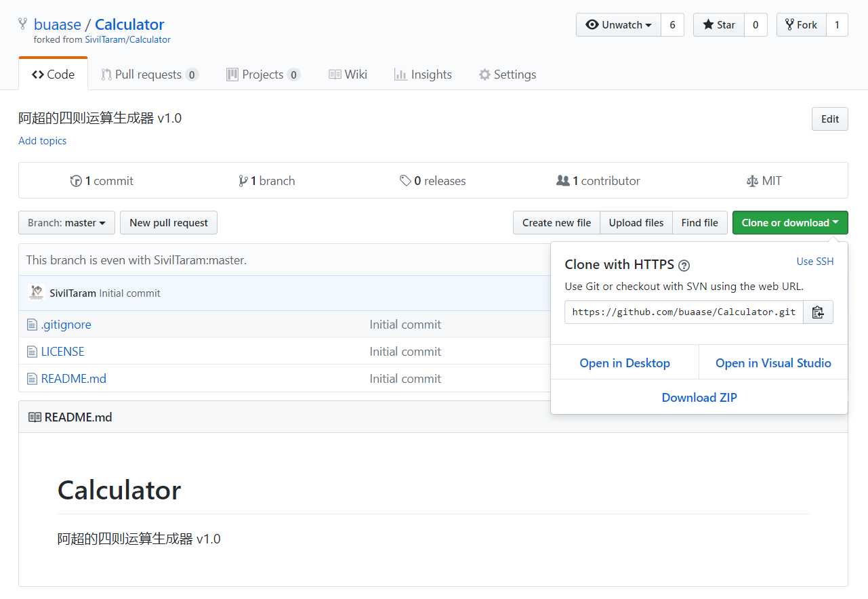Click the clone URL text field
Screen dimensions: 868x599
pos(684,312)
